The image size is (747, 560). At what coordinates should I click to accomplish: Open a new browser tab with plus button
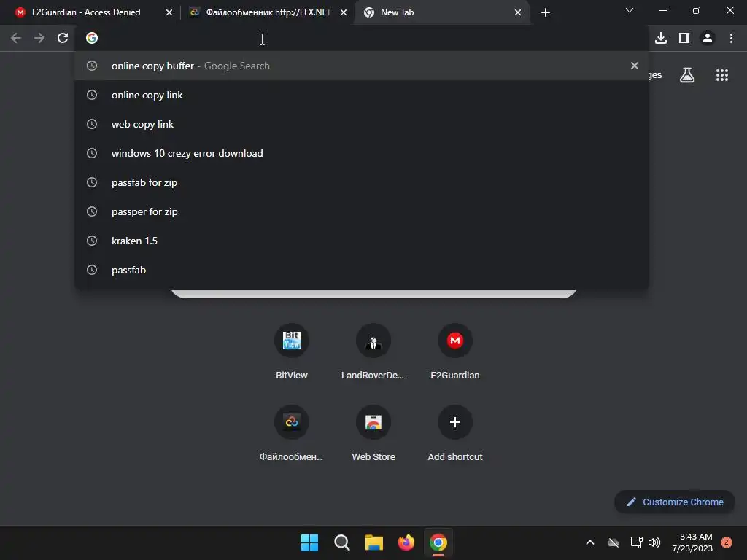pos(546,12)
